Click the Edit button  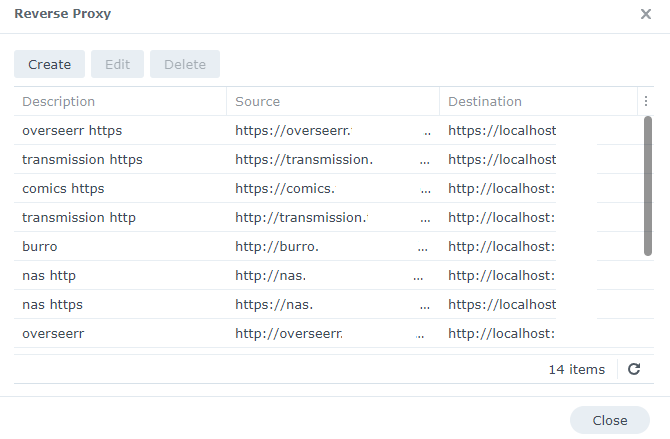117,65
